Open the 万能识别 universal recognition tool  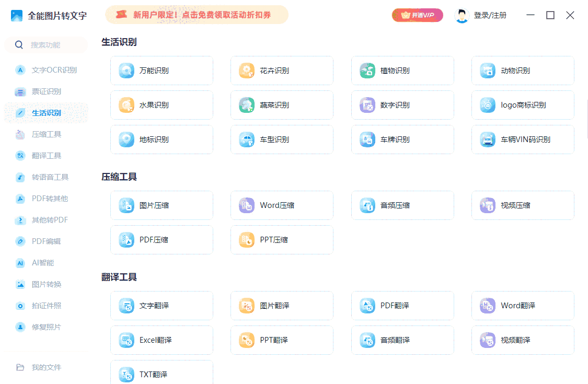(162, 70)
